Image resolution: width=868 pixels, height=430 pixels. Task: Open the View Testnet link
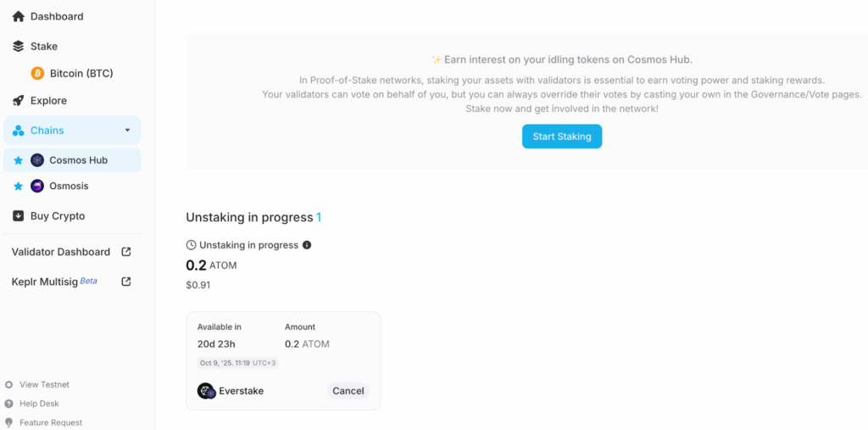coord(44,384)
